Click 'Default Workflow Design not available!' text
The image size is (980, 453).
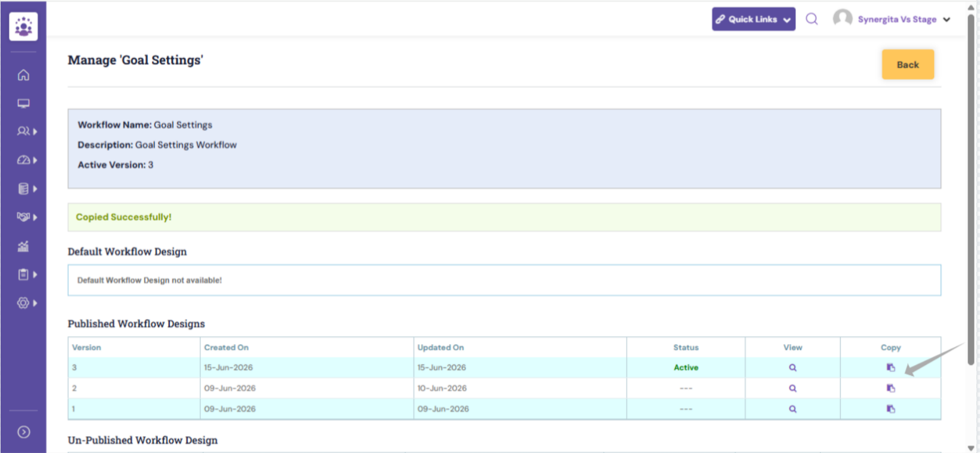[x=149, y=280]
